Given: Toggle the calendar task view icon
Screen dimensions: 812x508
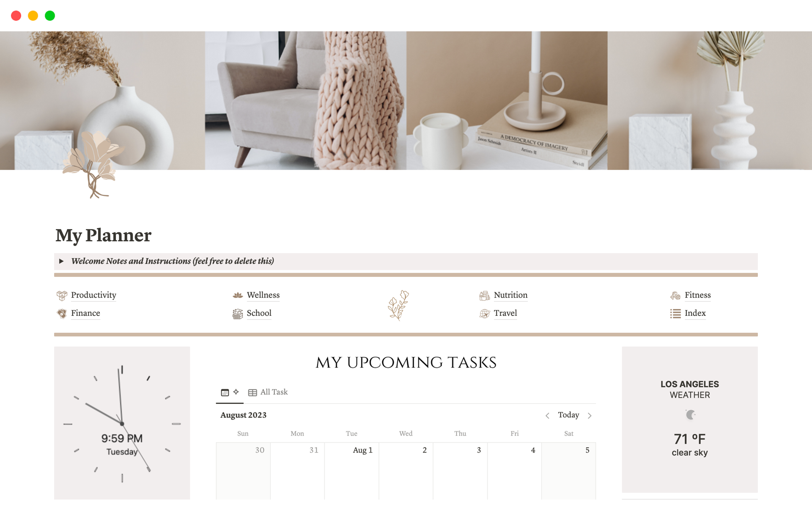Looking at the screenshot, I should 224,392.
